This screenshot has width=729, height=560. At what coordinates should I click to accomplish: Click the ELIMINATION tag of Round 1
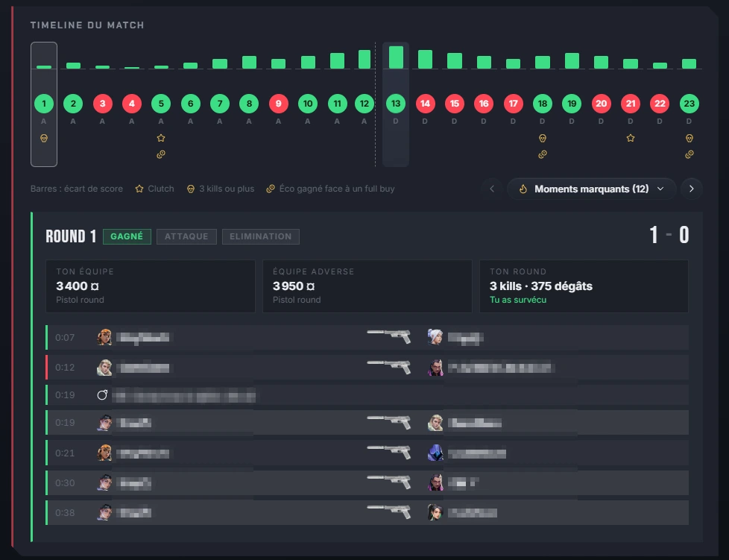(x=260, y=236)
